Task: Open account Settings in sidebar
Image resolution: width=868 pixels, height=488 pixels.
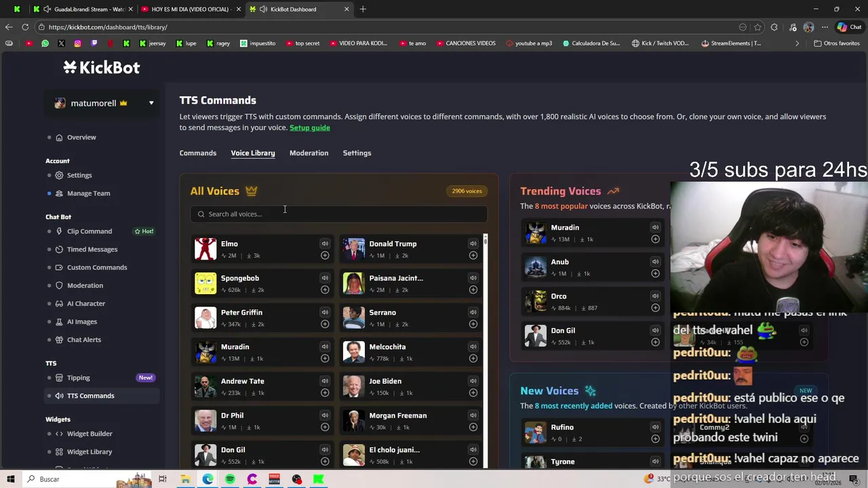Action: click(79, 176)
